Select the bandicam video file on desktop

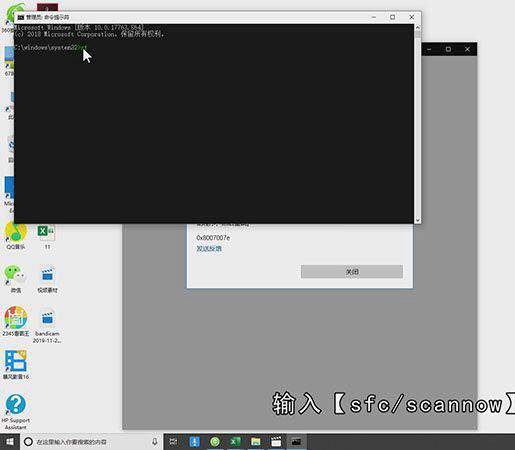point(47,326)
